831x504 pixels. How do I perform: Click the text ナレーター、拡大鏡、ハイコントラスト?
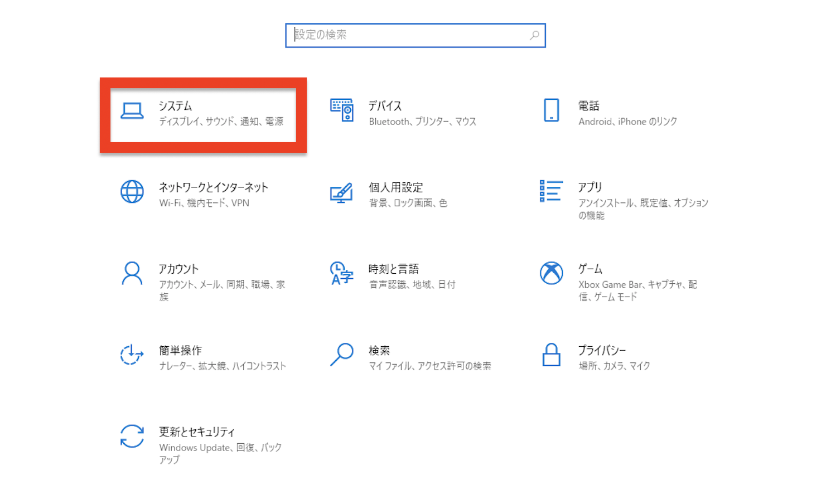coord(223,366)
